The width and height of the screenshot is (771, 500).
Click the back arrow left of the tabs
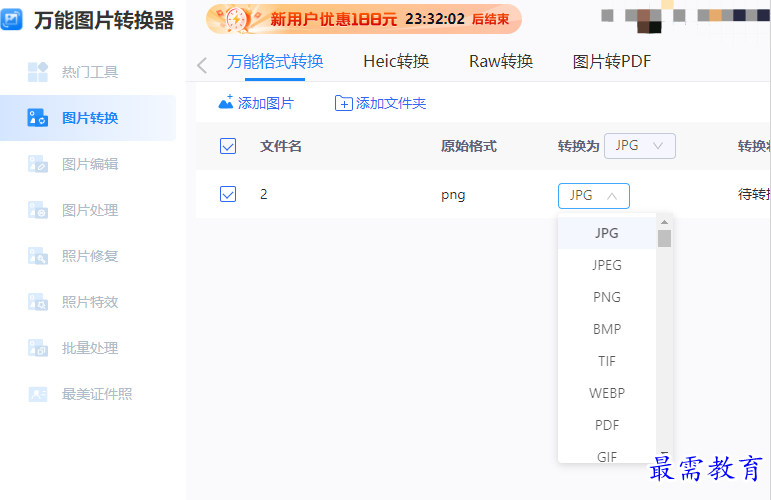tap(202, 65)
